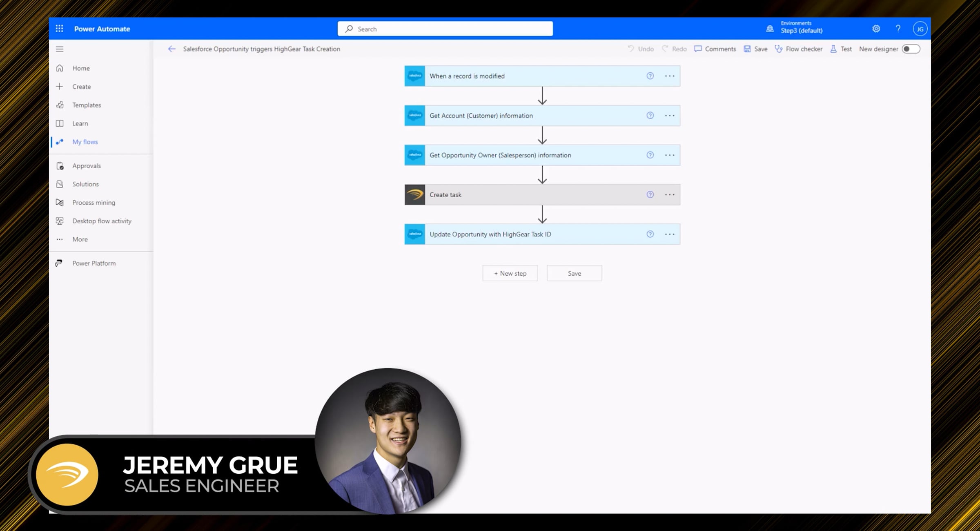
Task: Click the JG account avatar
Action: 920,29
